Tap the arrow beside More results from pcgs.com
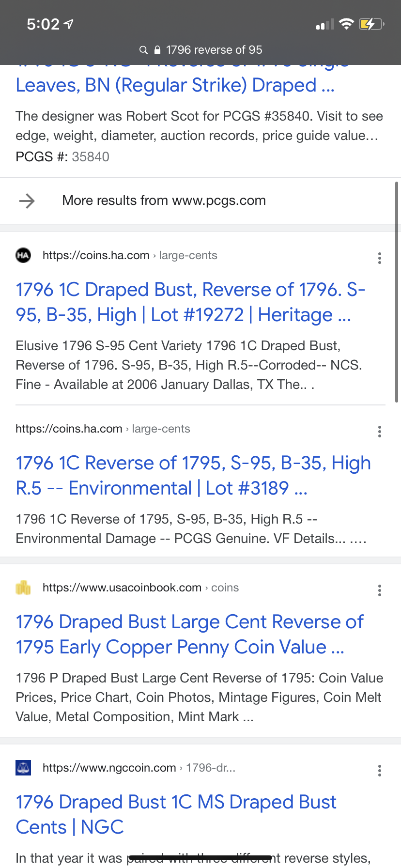 pos(27,201)
